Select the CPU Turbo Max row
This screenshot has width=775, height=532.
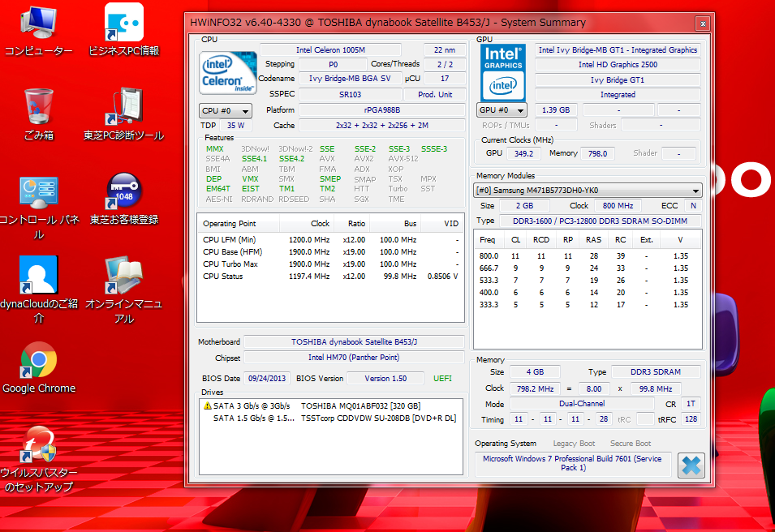[330, 264]
